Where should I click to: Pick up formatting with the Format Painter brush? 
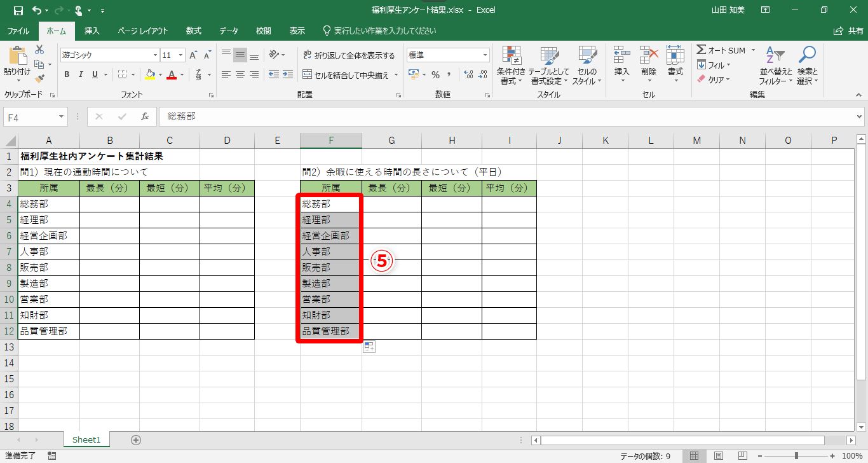pos(39,78)
